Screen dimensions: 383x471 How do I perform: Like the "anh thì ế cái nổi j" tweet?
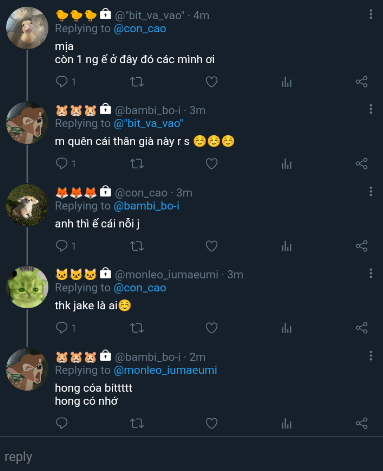211,246
